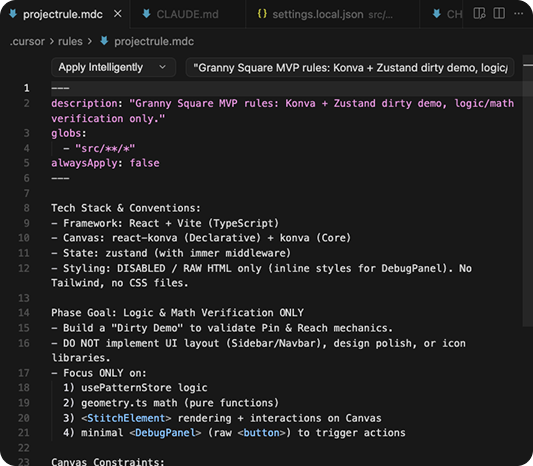Screen dimensions: 533x466
Task: Click the .cursor breadcrumb segment
Action: click(27, 41)
